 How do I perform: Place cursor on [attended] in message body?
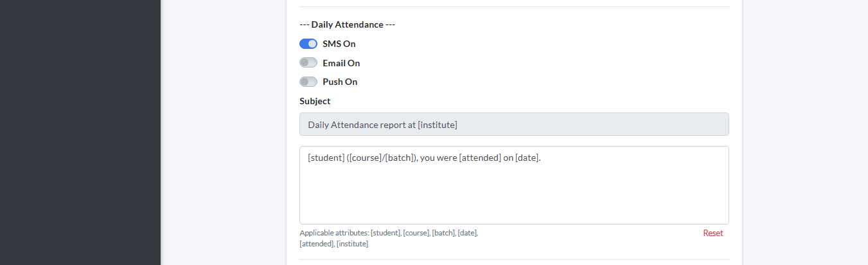click(x=479, y=158)
